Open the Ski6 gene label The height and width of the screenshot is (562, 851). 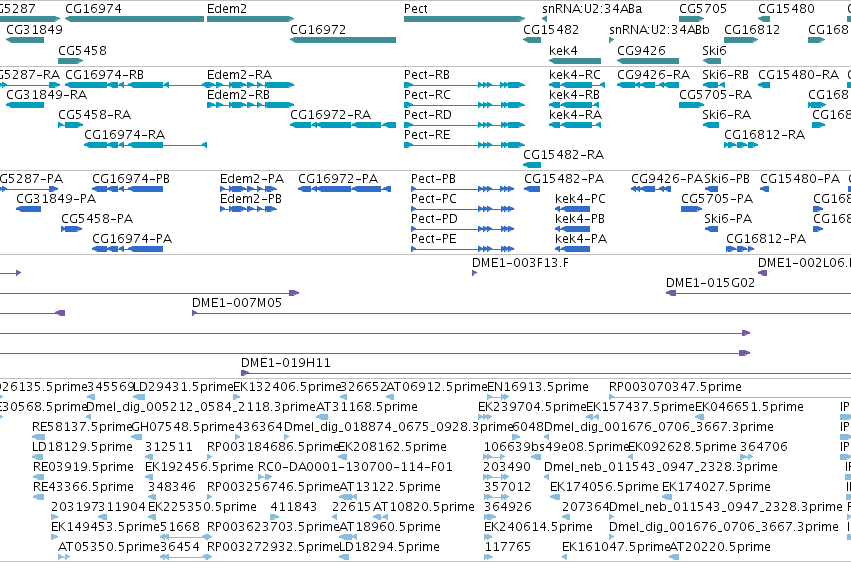coord(714,50)
